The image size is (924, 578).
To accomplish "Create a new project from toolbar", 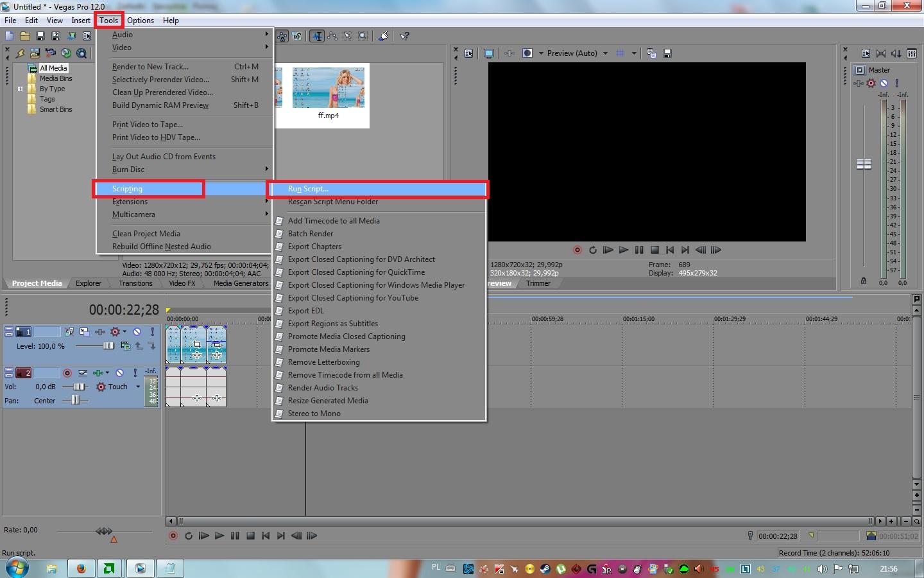I will click(9, 36).
